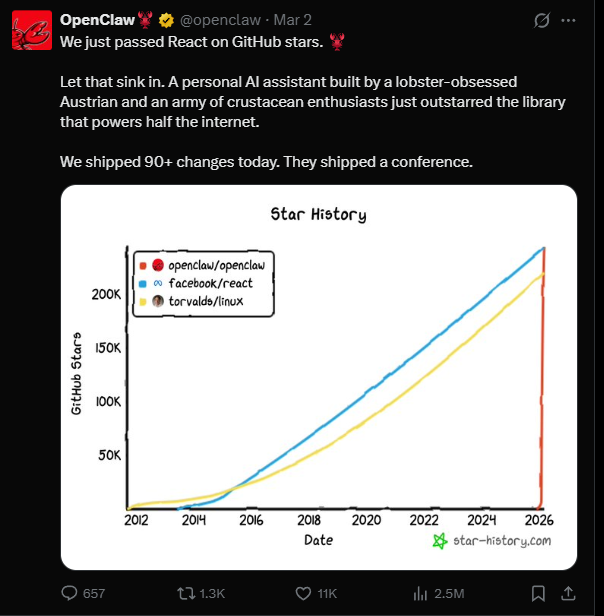Screen dimensions: 604x616
Task: Click facebook/react in the chart legend
Action: click(210, 283)
